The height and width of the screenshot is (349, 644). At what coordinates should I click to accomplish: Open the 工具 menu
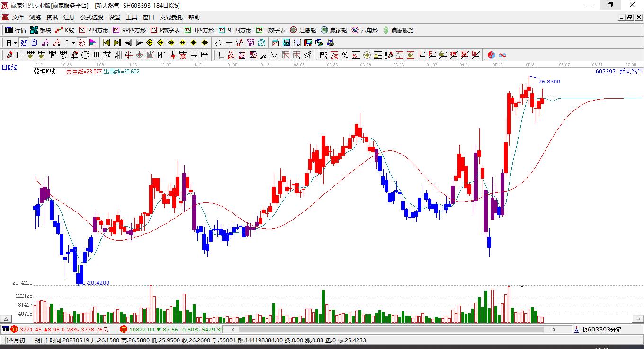click(132, 18)
